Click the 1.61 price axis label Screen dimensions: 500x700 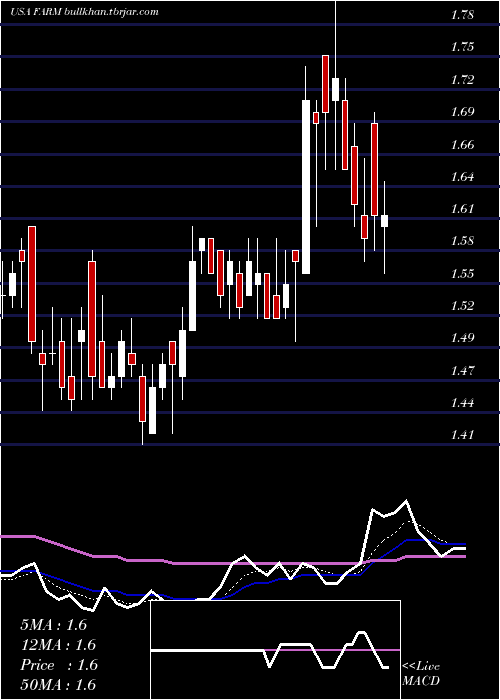462,209
